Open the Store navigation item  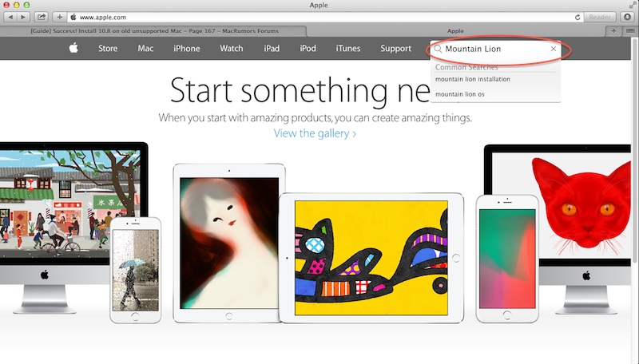108,49
